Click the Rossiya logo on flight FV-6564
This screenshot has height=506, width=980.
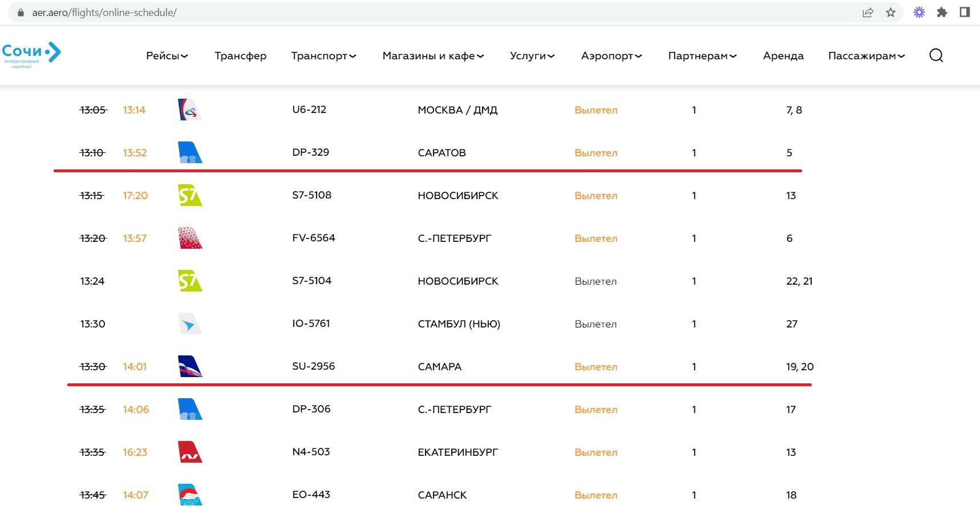click(x=190, y=238)
